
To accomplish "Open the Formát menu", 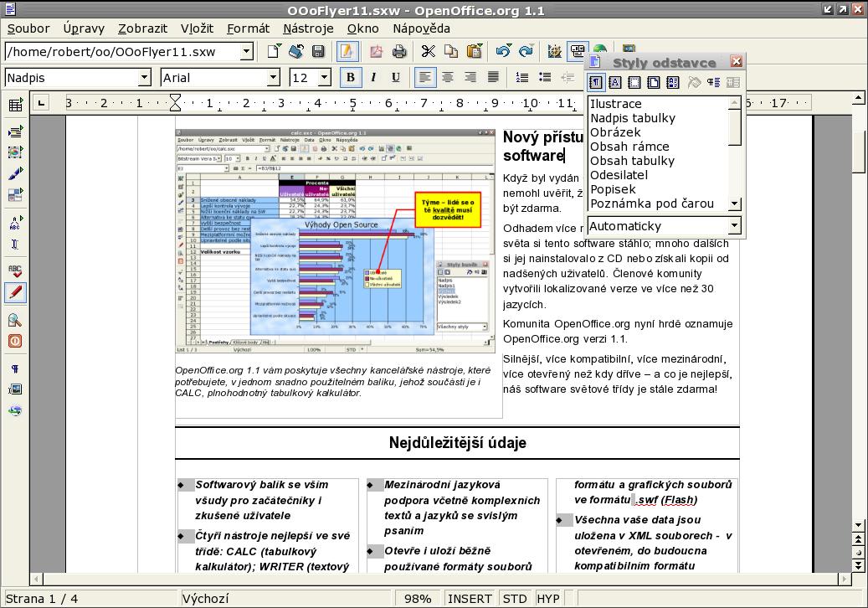I will 248,28.
